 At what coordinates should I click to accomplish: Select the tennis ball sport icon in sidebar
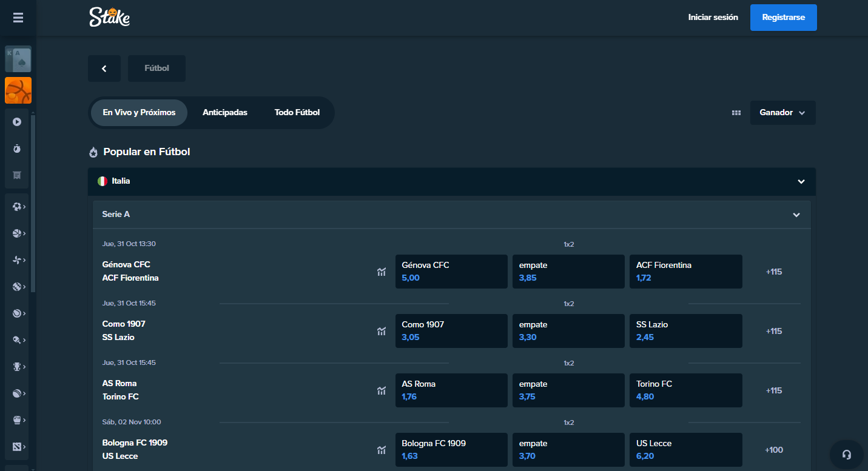[17, 313]
